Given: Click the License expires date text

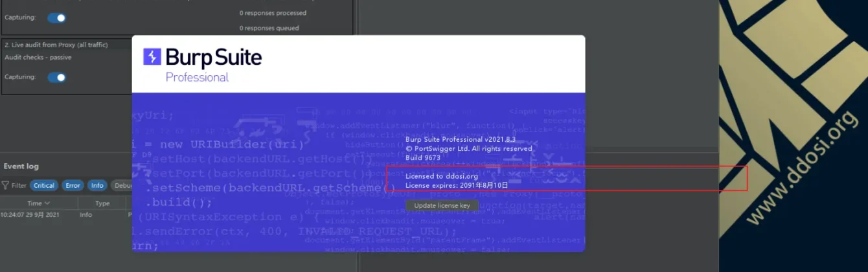Looking at the screenshot, I should pos(457,185).
